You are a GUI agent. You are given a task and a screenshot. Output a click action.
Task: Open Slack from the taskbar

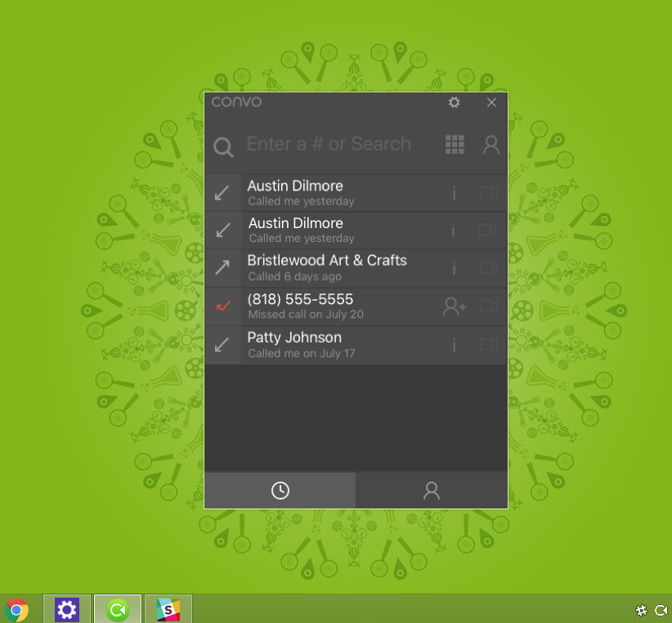[168, 610]
